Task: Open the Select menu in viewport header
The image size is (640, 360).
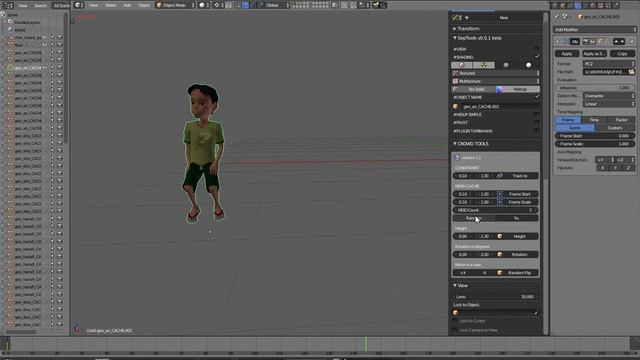Action: pos(111,5)
